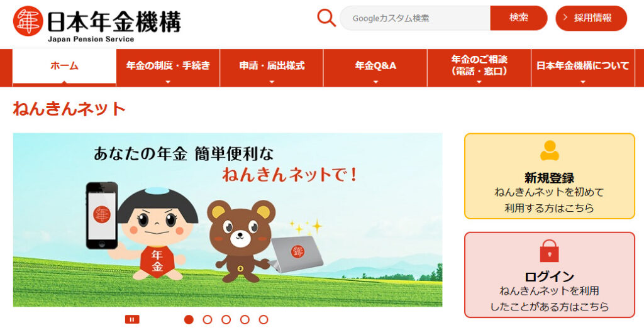Open the 採用情報 link button
The width and height of the screenshot is (644, 328).
[591, 18]
